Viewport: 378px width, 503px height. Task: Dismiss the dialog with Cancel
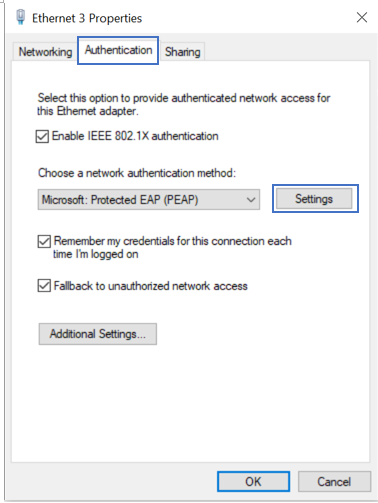[x=334, y=481]
